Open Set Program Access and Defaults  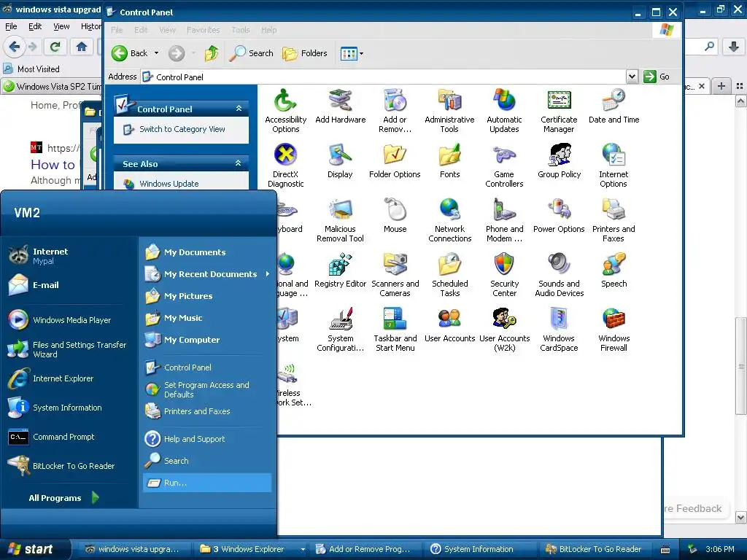(x=207, y=389)
